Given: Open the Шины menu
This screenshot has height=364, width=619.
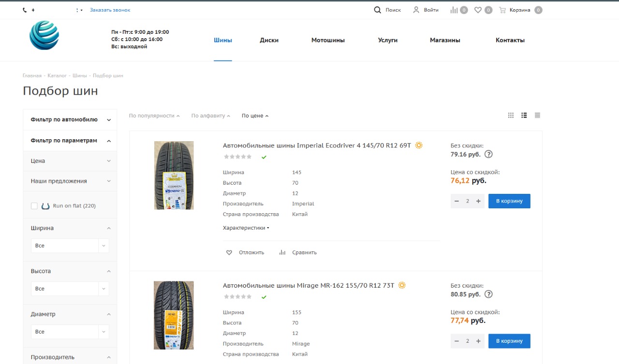Looking at the screenshot, I should tap(223, 40).
